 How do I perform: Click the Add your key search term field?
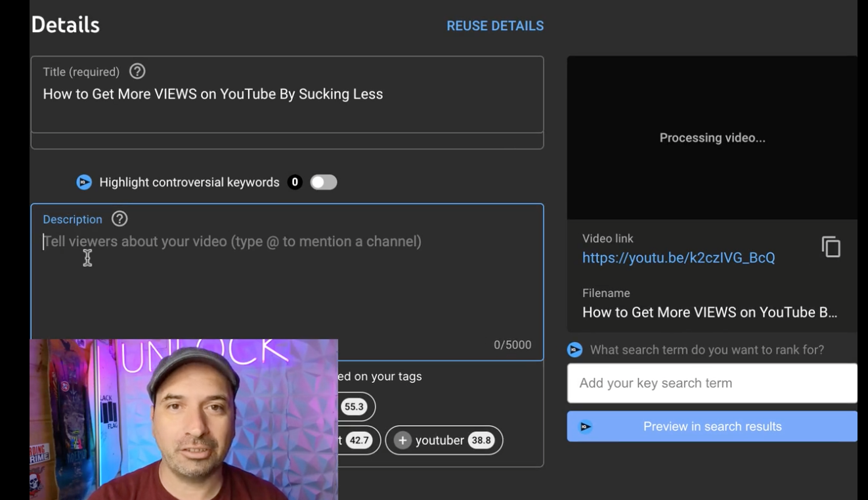click(x=712, y=383)
